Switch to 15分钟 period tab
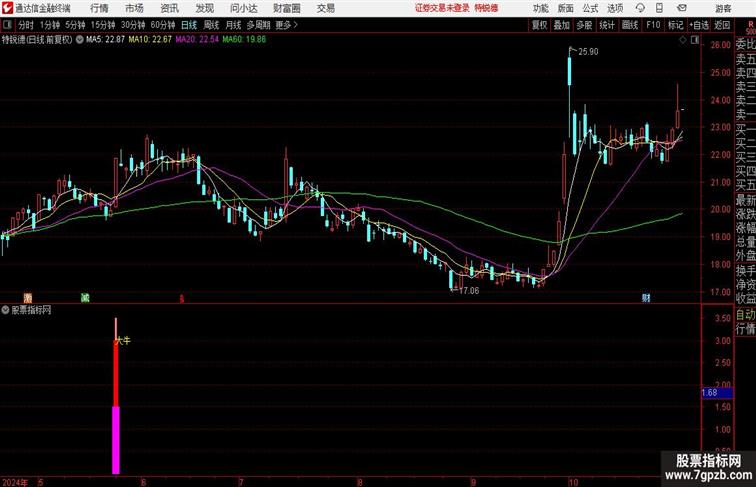This screenshot has height=487, width=756. click(x=103, y=25)
